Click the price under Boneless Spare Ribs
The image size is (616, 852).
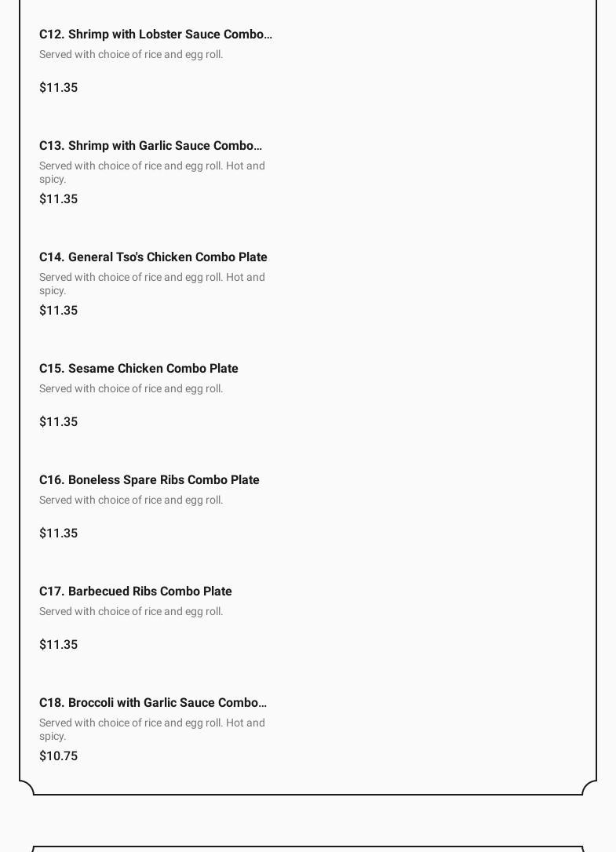[59, 533]
